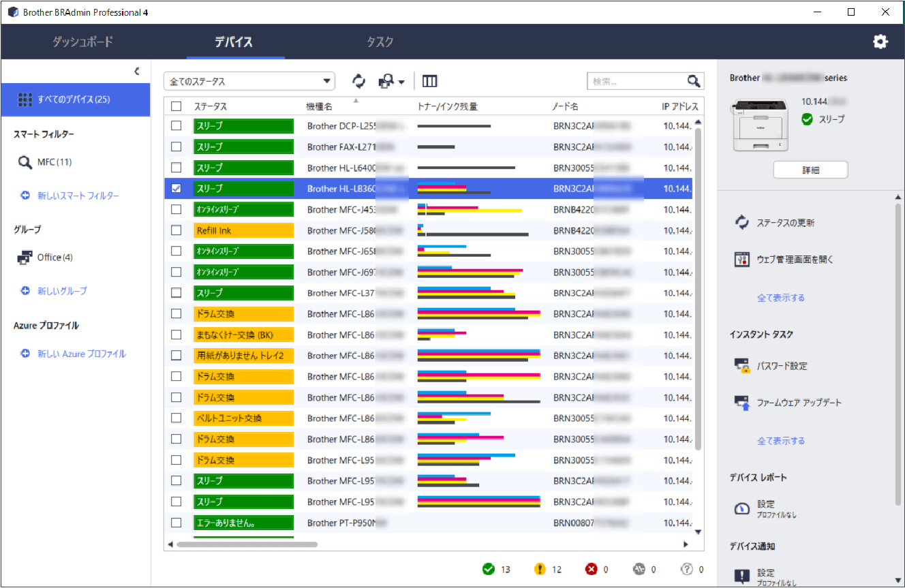Click the grid icon beside すべてのデバイス
905x588 pixels.
(x=25, y=99)
